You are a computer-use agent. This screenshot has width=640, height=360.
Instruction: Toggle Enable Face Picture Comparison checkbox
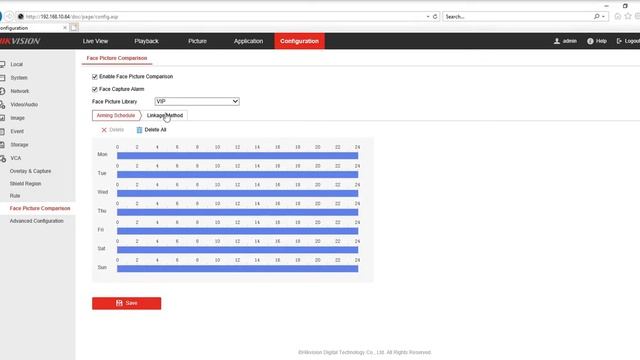click(95, 77)
